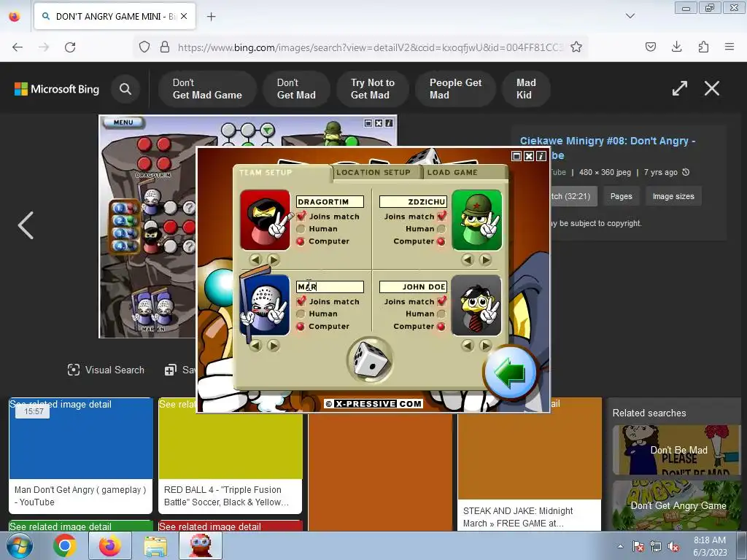The image size is (747, 560).
Task: Roll the dice icon in team setup
Action: coord(370,360)
